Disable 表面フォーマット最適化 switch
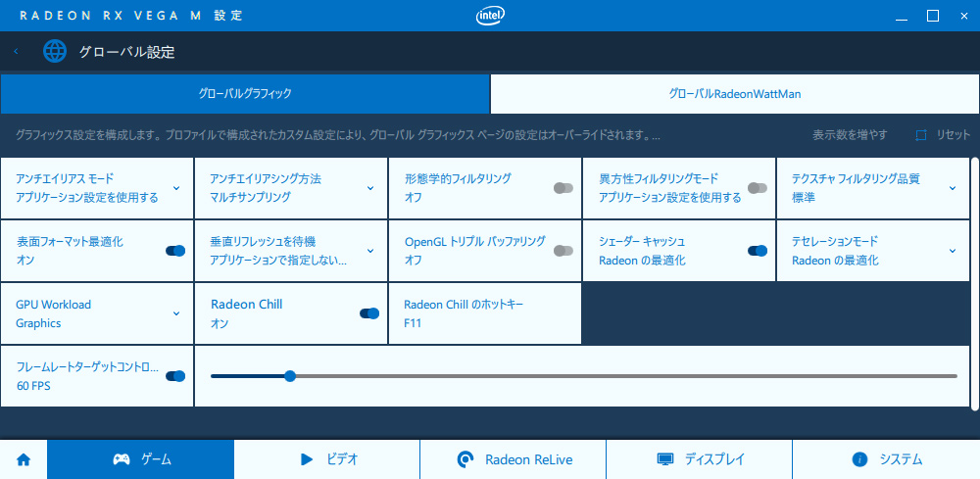The image size is (980, 479). tap(175, 251)
